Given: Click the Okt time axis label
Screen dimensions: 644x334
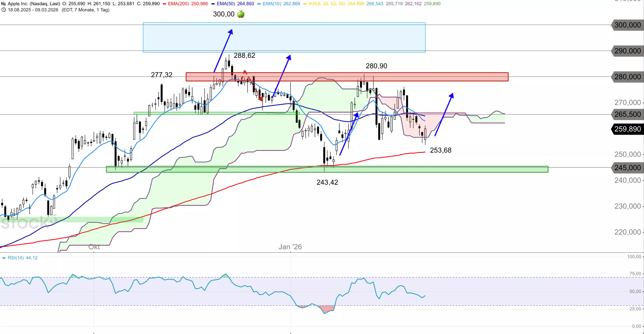Looking at the screenshot, I should (94, 247).
